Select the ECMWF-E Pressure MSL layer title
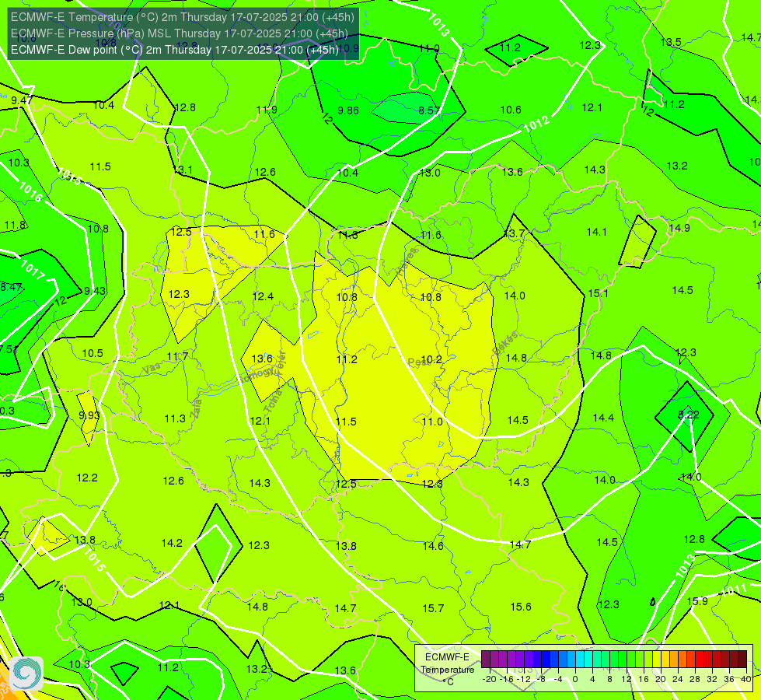Viewport: 761px width, 700px height. [179, 33]
